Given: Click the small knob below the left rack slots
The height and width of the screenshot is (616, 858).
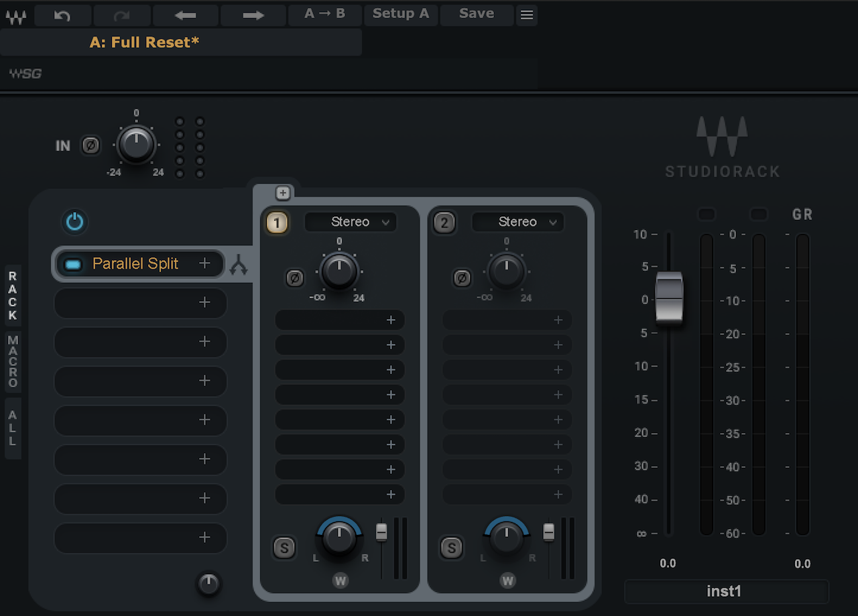Looking at the screenshot, I should pyautogui.click(x=208, y=584).
